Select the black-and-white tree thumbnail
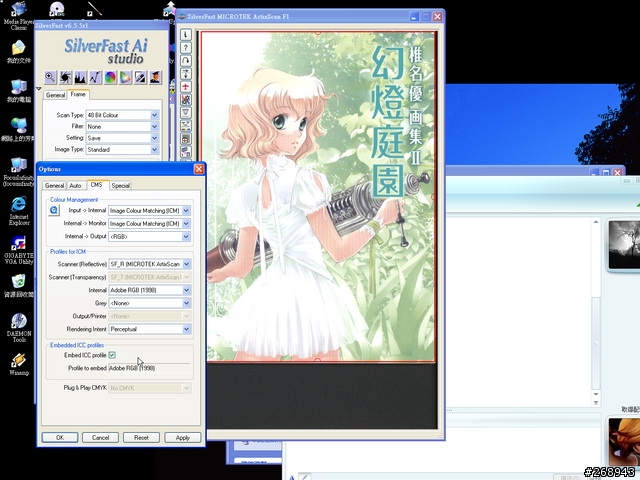Image resolution: width=640 pixels, height=480 pixels. tap(624, 245)
